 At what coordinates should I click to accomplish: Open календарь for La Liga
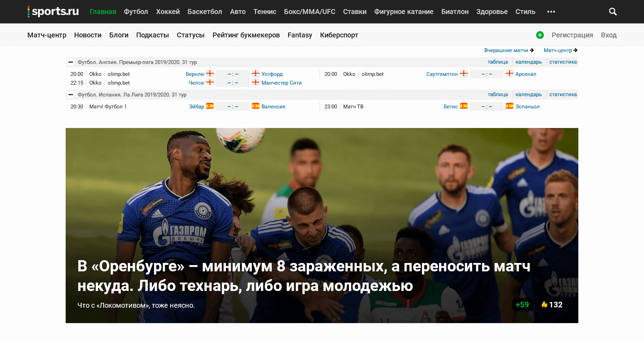(x=528, y=94)
